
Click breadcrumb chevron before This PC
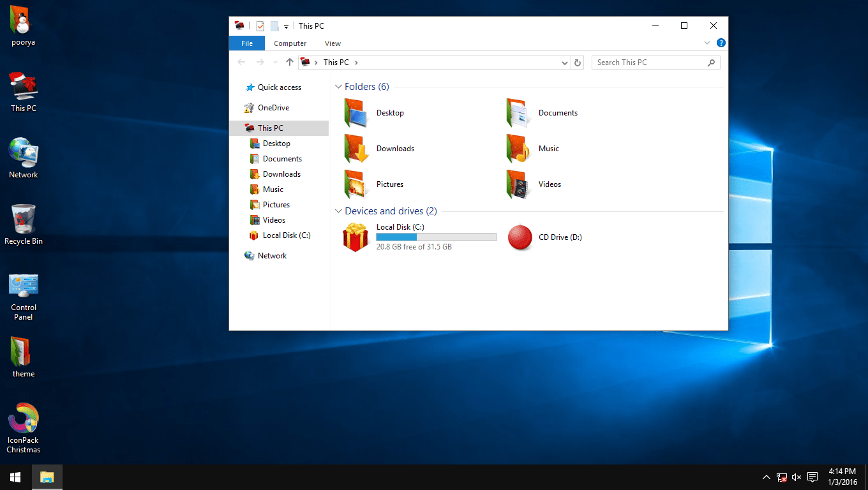pos(317,63)
